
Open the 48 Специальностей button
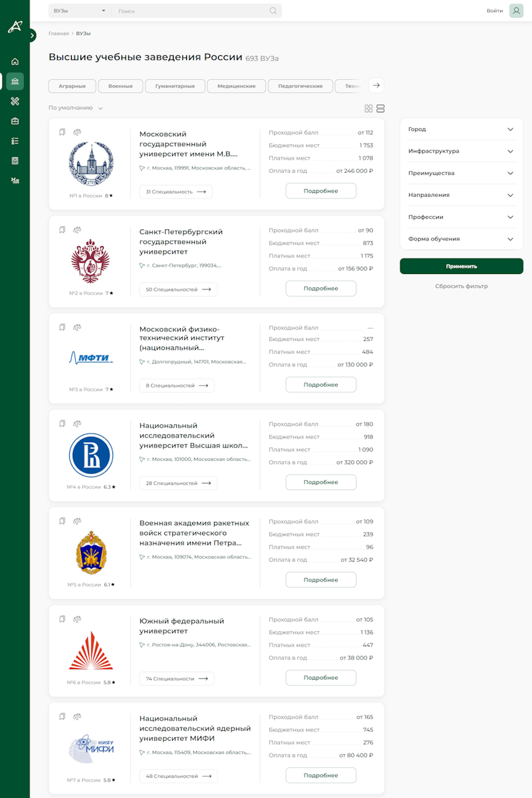click(178, 776)
